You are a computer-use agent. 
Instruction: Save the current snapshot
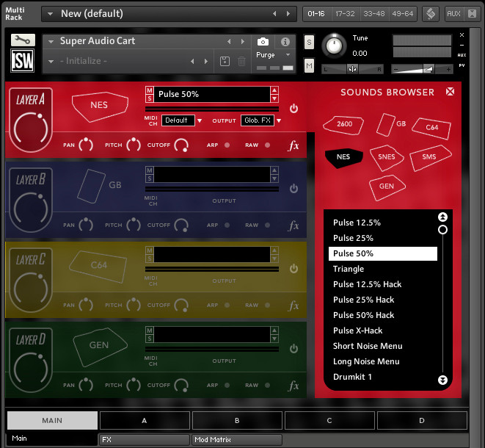[225, 61]
